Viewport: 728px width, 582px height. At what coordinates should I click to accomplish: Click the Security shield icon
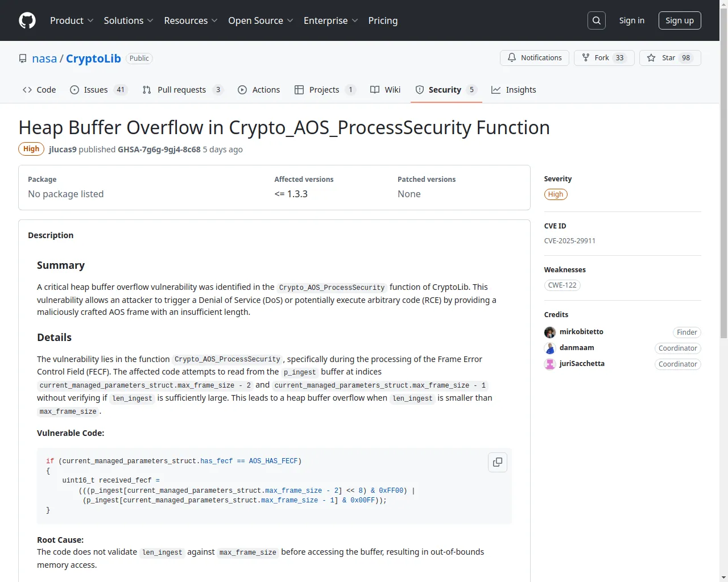click(x=420, y=90)
